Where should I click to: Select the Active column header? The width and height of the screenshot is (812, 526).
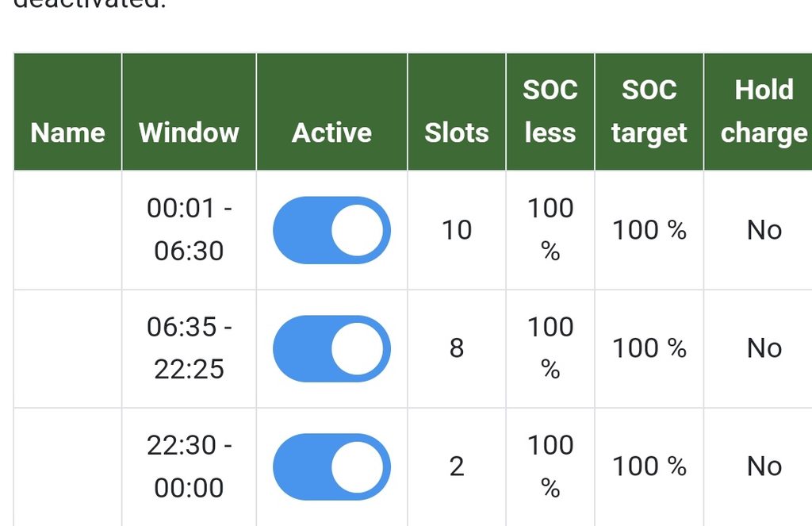[331, 132]
